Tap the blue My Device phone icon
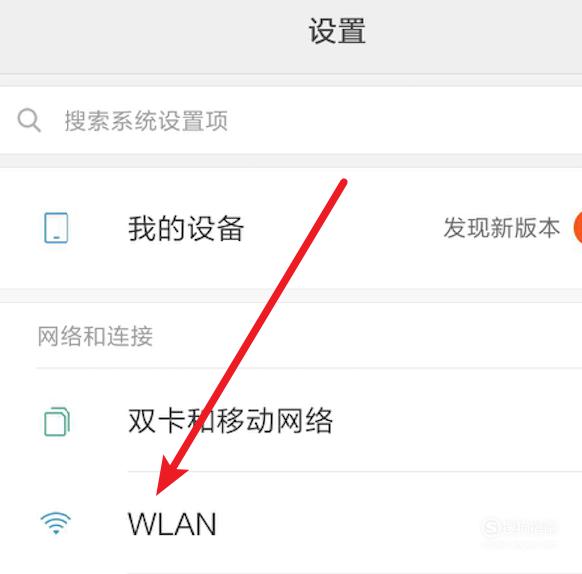This screenshot has width=582, height=574. tap(56, 228)
